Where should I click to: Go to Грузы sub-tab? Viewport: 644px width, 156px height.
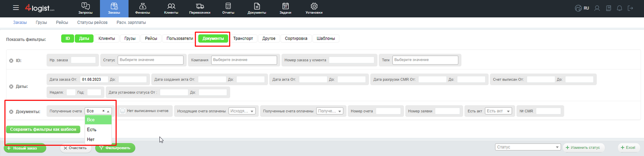click(41, 23)
